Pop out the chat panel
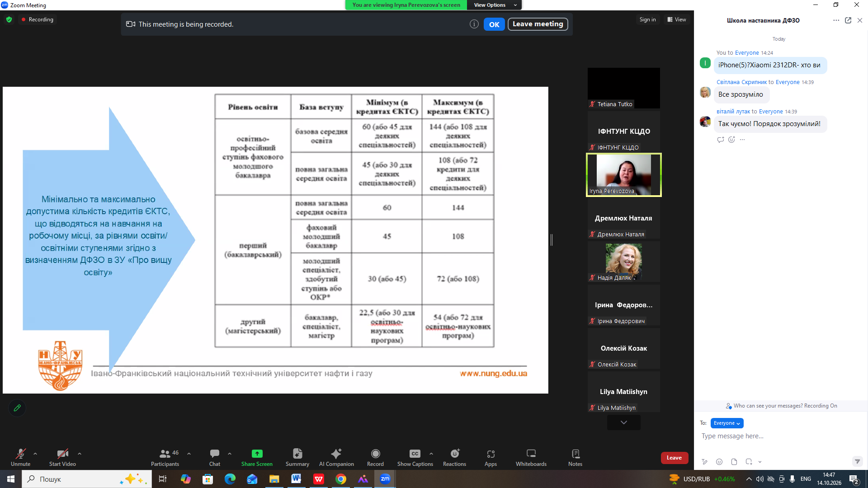The width and height of the screenshot is (868, 488). [x=848, y=20]
